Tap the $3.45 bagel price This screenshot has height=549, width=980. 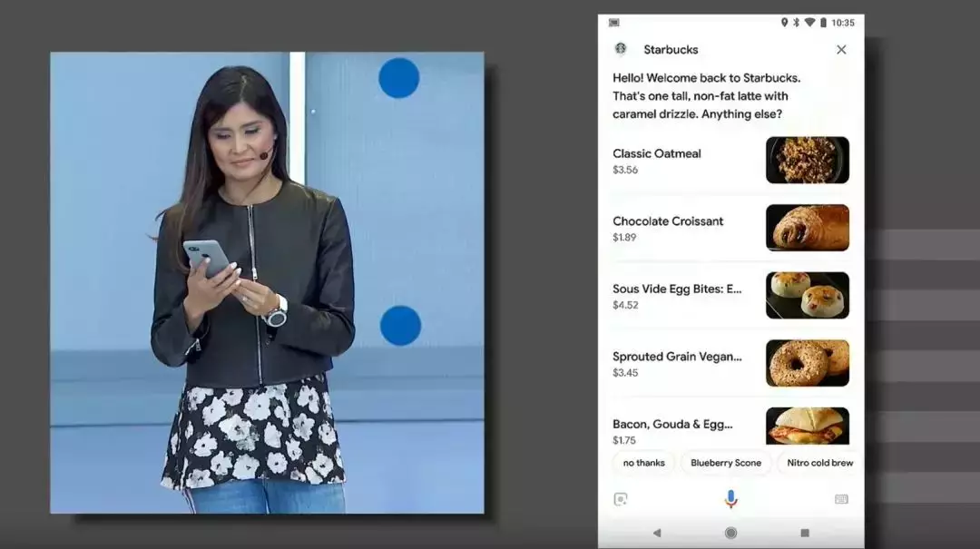[x=625, y=373]
